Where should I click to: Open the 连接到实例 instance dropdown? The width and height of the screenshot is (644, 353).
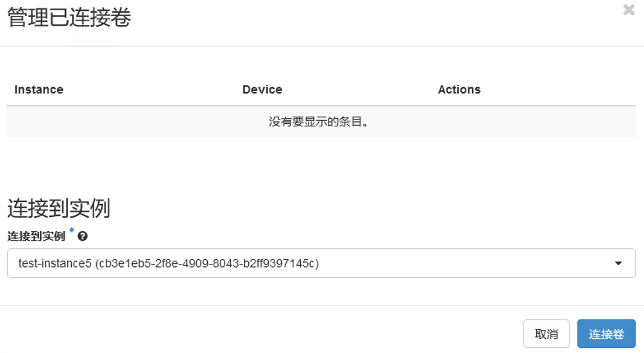[x=321, y=263]
